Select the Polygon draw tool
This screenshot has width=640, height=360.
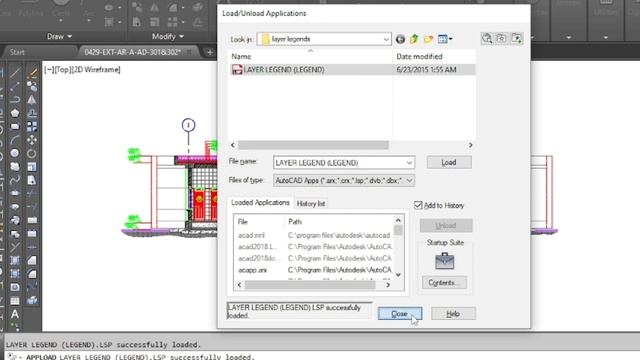tap(15, 113)
